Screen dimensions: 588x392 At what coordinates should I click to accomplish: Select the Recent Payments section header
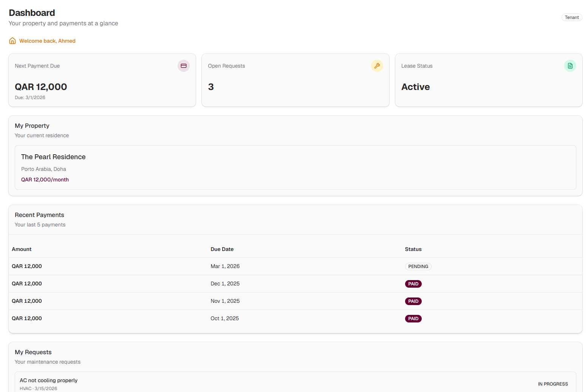click(39, 215)
